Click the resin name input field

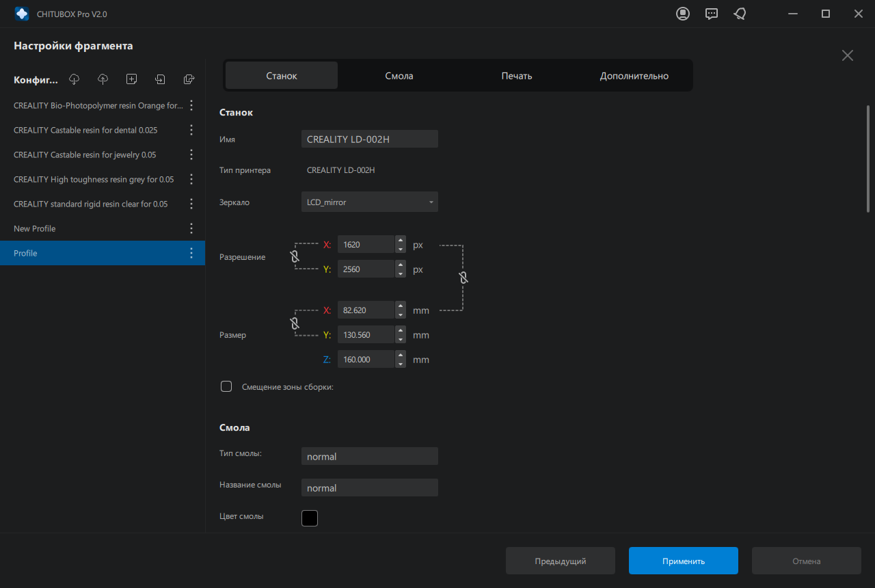(370, 487)
